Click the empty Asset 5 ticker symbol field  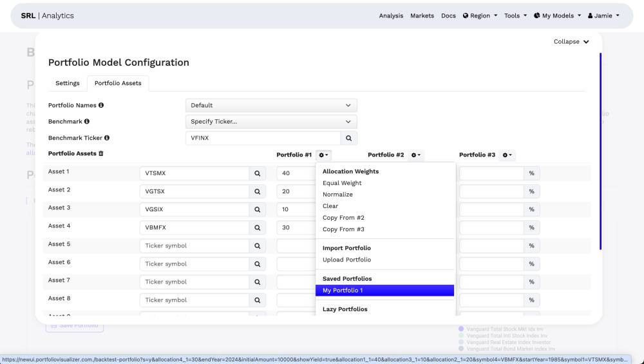point(194,245)
